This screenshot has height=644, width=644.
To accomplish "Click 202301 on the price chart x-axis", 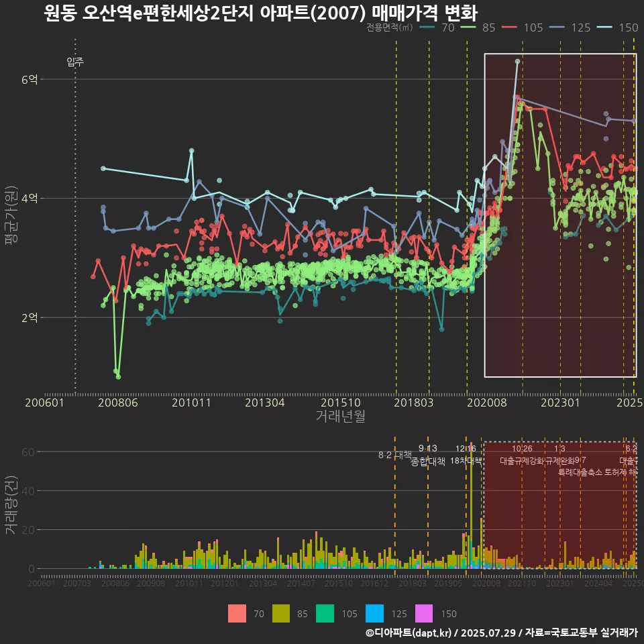I will coord(560,402).
